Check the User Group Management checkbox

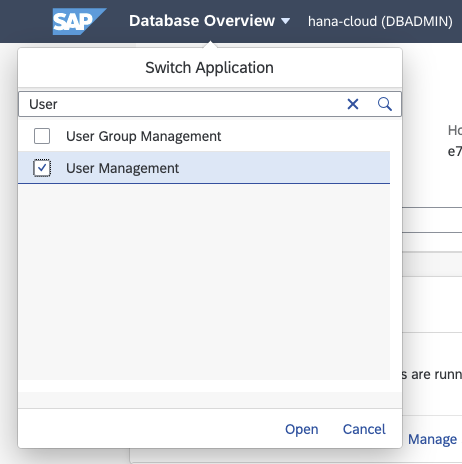[x=42, y=136]
